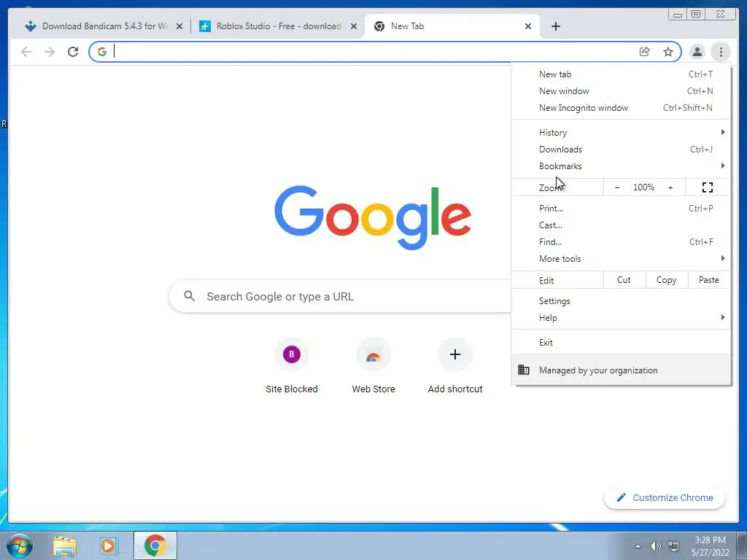The image size is (747, 560).
Task: Click the taskbar clock showing 3:28 PM
Action: (710, 545)
